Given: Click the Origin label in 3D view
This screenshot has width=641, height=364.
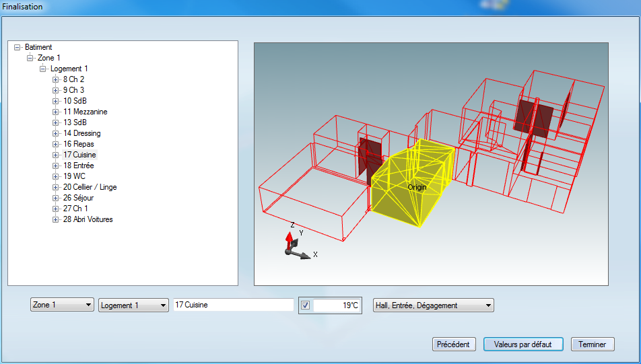Looking at the screenshot, I should 417,188.
